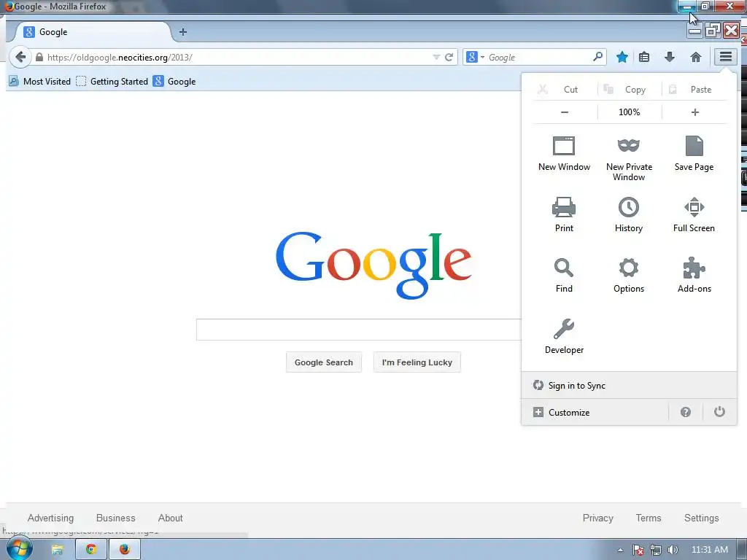
Task: Click Sign in to Sync
Action: 629,385
